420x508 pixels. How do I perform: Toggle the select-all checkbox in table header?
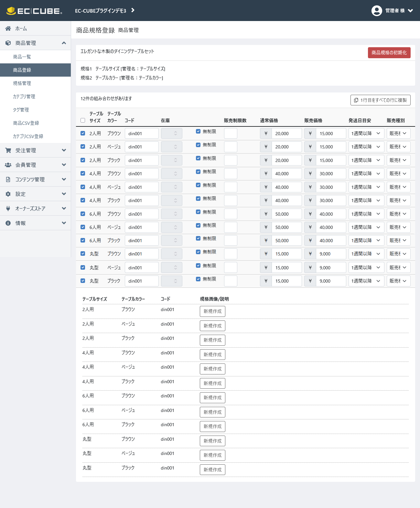tap(83, 120)
